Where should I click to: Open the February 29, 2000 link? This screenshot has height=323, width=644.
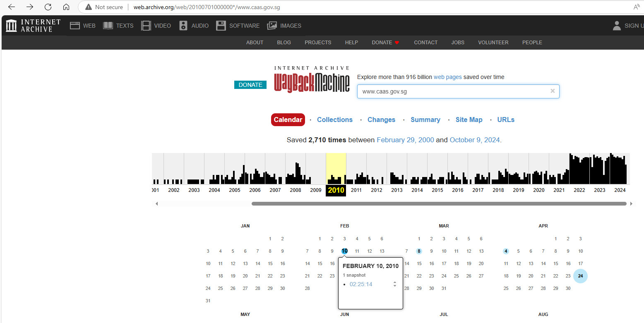pyautogui.click(x=405, y=140)
